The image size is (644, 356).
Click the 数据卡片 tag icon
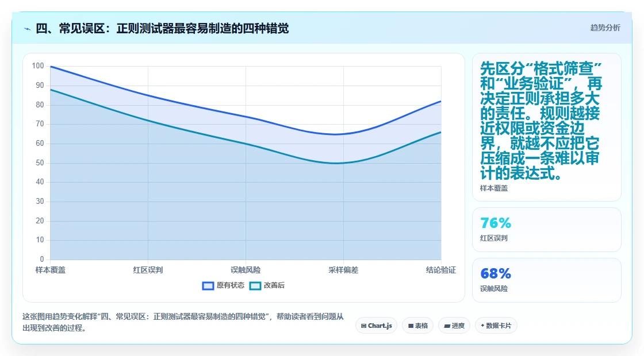(482, 326)
